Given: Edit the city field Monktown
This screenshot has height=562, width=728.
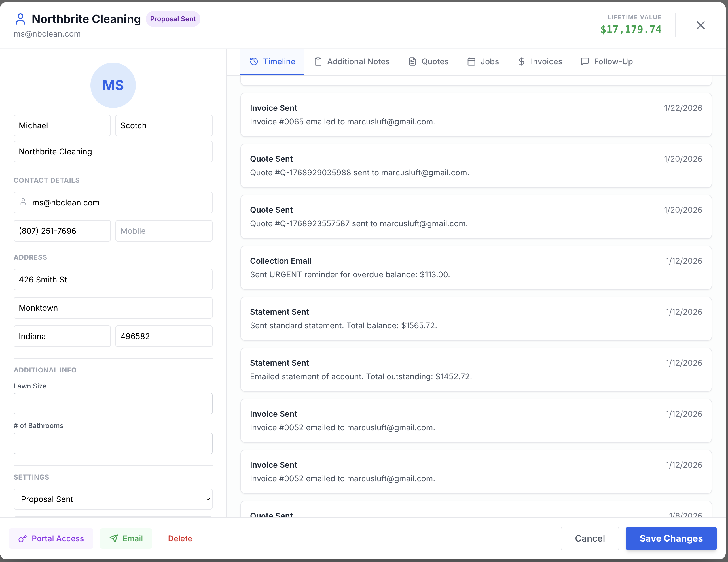Looking at the screenshot, I should (x=113, y=308).
